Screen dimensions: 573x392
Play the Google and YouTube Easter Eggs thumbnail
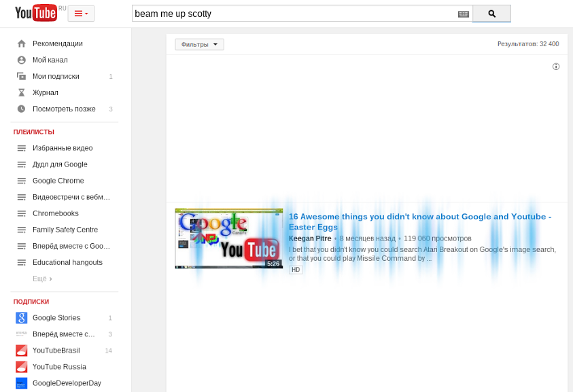pyautogui.click(x=229, y=238)
